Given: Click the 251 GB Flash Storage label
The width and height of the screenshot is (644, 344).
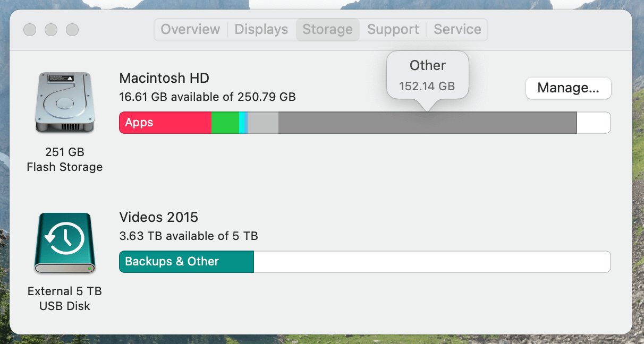Looking at the screenshot, I should (x=64, y=159).
